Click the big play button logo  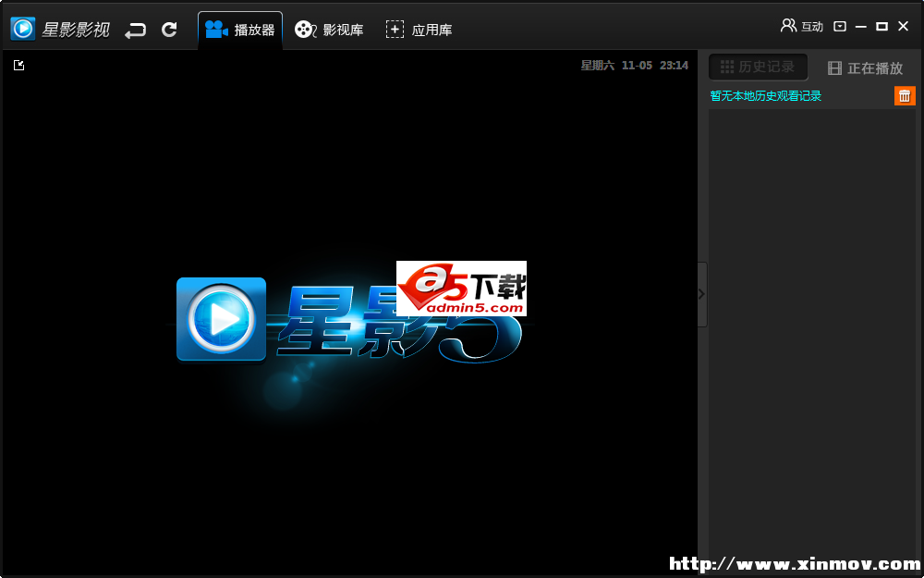[221, 320]
